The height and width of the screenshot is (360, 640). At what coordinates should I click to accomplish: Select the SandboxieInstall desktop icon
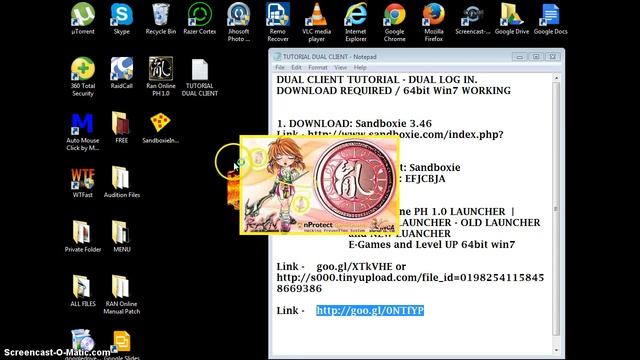160,128
